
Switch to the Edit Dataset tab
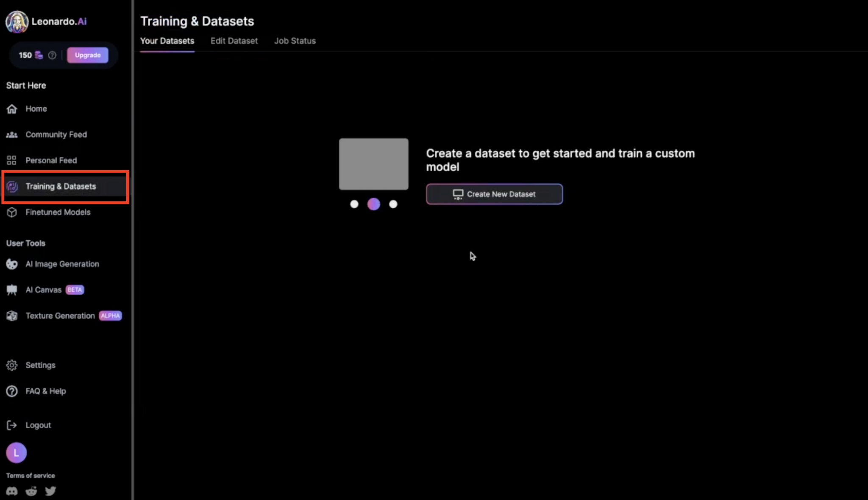(234, 41)
